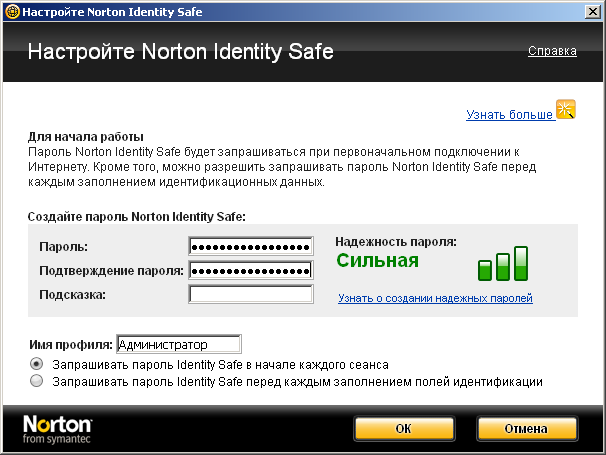Click the password strength bars indicator
This screenshot has height=455, width=606.
tap(503, 264)
